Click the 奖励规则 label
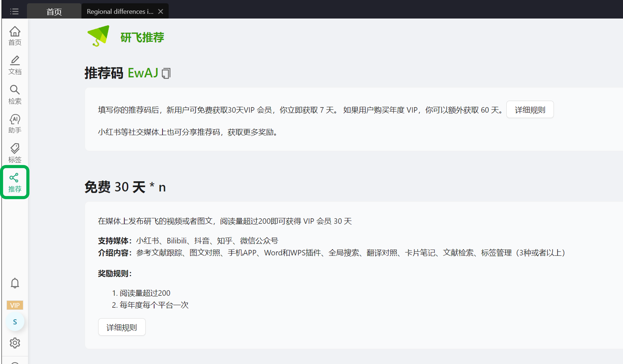This screenshot has height=364, width=623. pos(115,274)
